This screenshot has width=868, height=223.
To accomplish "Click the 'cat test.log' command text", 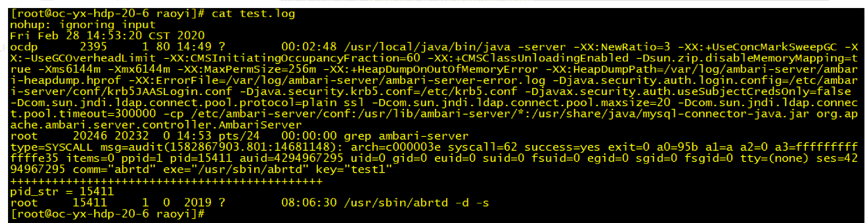I will [253, 14].
